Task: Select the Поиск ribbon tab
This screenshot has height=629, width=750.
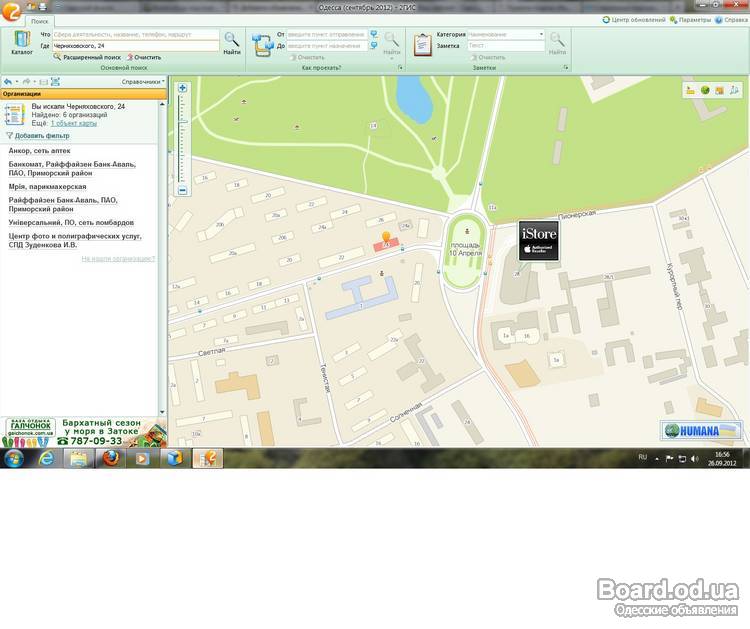Action: (39, 20)
